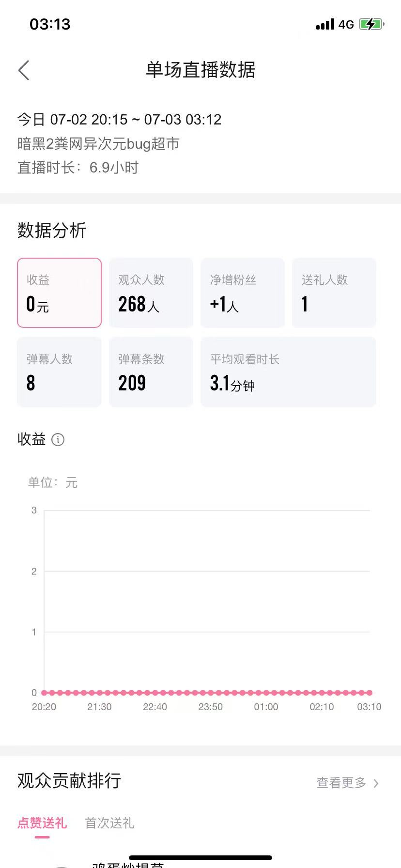Select the 平均观看时长 3.1分钟 card

tap(289, 372)
